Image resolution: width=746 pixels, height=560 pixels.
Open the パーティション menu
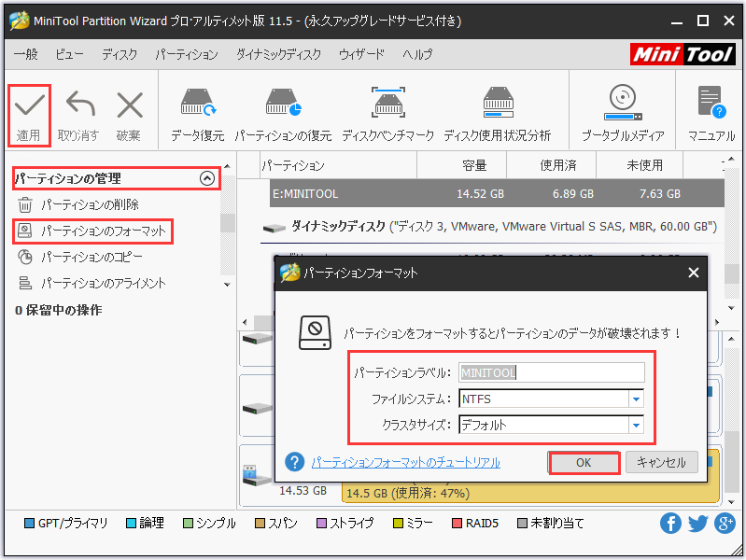[x=187, y=54]
